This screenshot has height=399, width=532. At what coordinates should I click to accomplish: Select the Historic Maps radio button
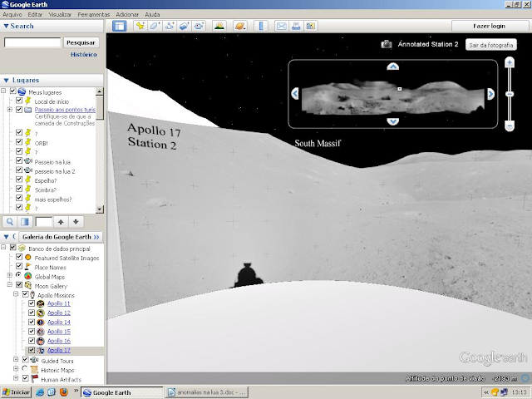[25, 368]
